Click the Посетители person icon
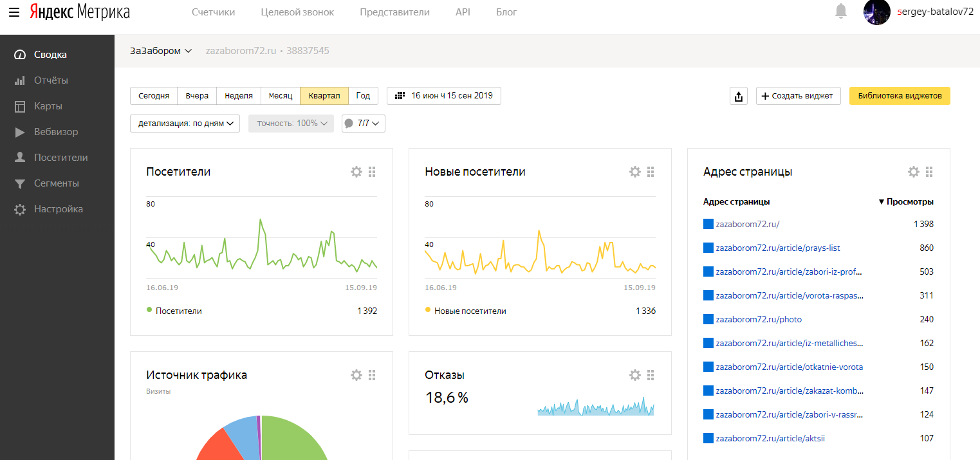This screenshot has height=460, width=980. 20,158
